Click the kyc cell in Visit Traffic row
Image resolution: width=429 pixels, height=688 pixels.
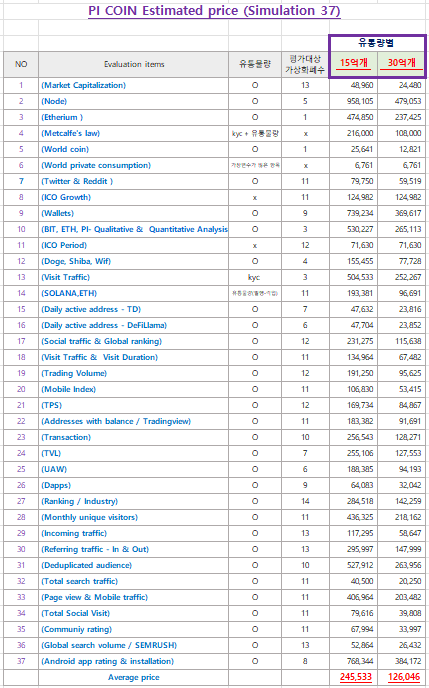point(255,278)
